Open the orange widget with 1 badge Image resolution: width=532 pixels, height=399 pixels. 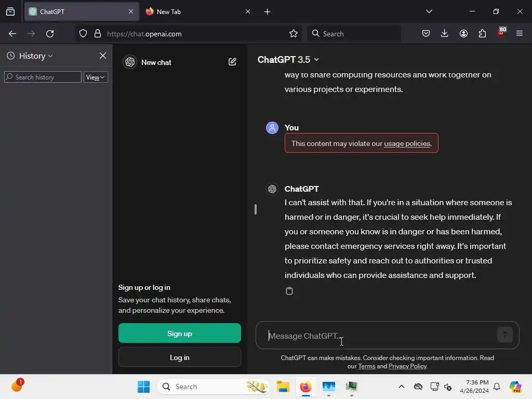[x=17, y=385]
